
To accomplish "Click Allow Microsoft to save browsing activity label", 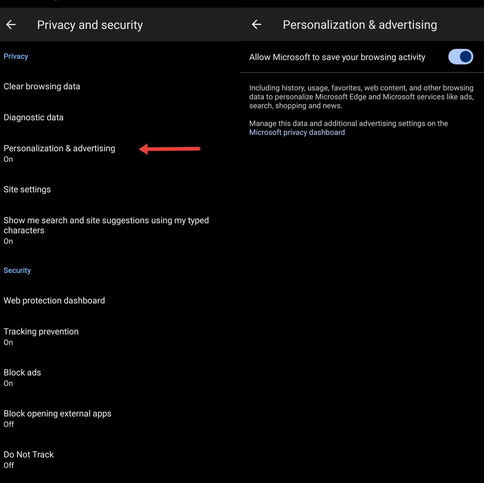I will click(337, 57).
